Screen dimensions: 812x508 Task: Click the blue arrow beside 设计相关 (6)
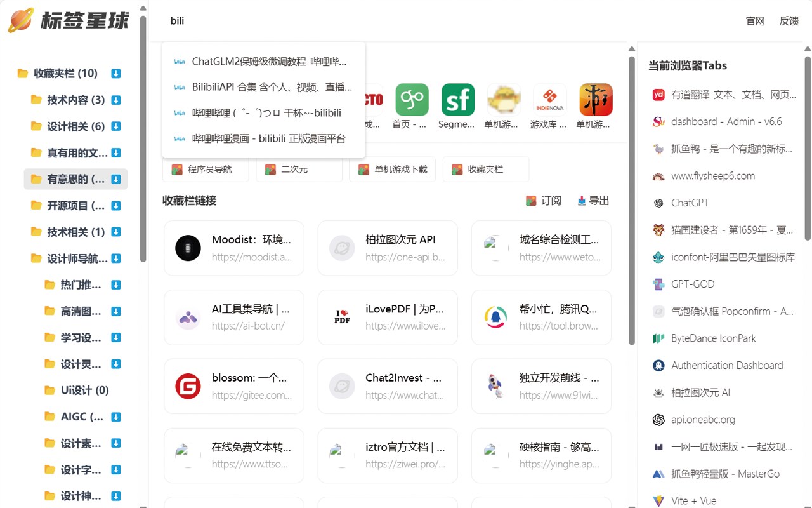click(x=116, y=126)
